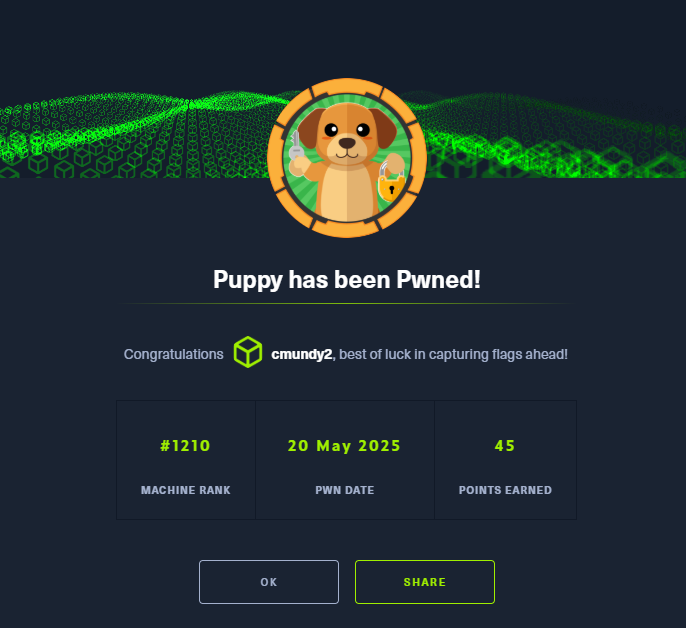Click the OK button
The width and height of the screenshot is (686, 628).
click(269, 582)
